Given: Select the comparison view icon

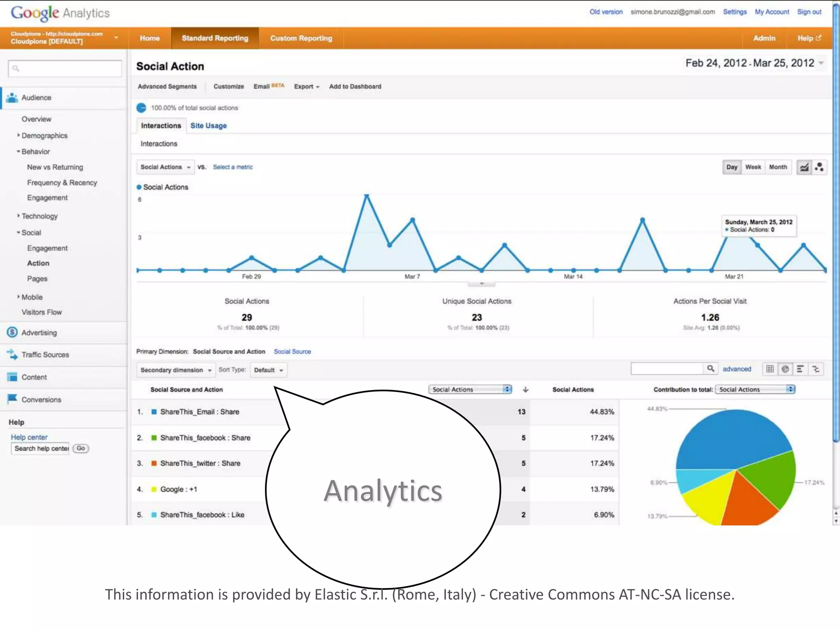Looking at the screenshot, I should 816,369.
